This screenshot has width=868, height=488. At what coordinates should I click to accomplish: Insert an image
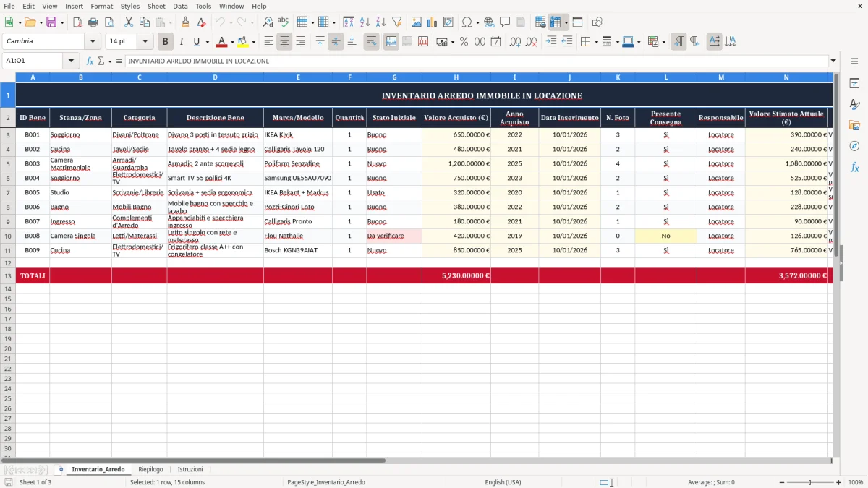pos(416,22)
